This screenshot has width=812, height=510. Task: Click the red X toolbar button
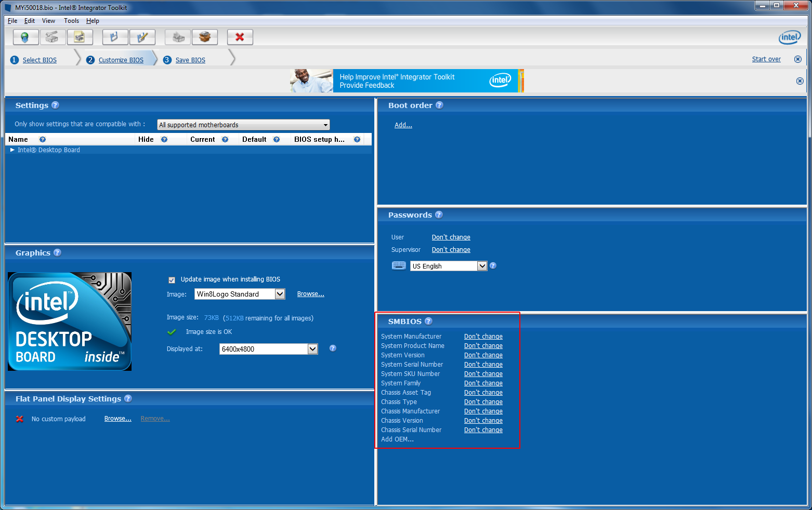[x=240, y=37]
